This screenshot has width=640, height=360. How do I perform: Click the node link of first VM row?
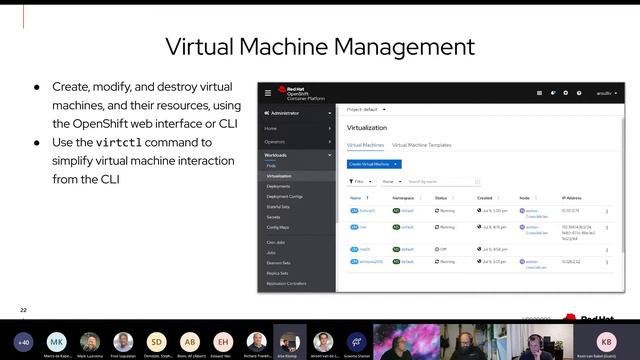coord(536,213)
